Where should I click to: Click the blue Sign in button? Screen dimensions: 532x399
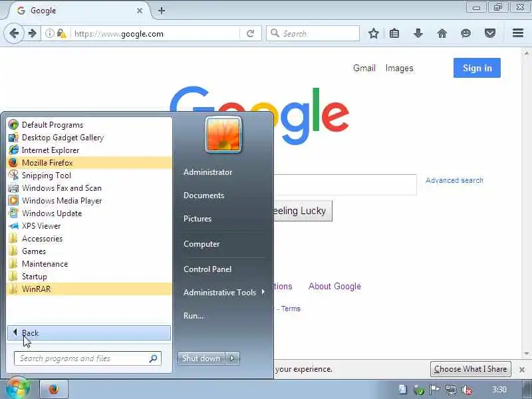[477, 68]
